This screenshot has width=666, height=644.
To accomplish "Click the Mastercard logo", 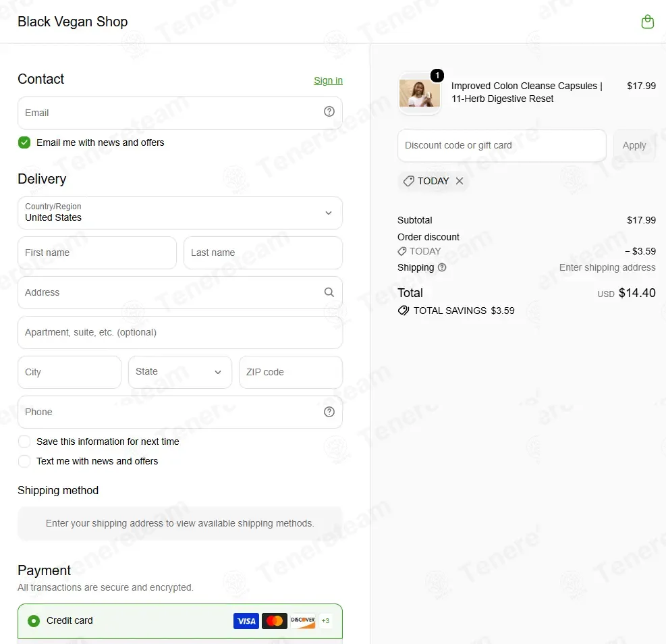I will [x=275, y=621].
